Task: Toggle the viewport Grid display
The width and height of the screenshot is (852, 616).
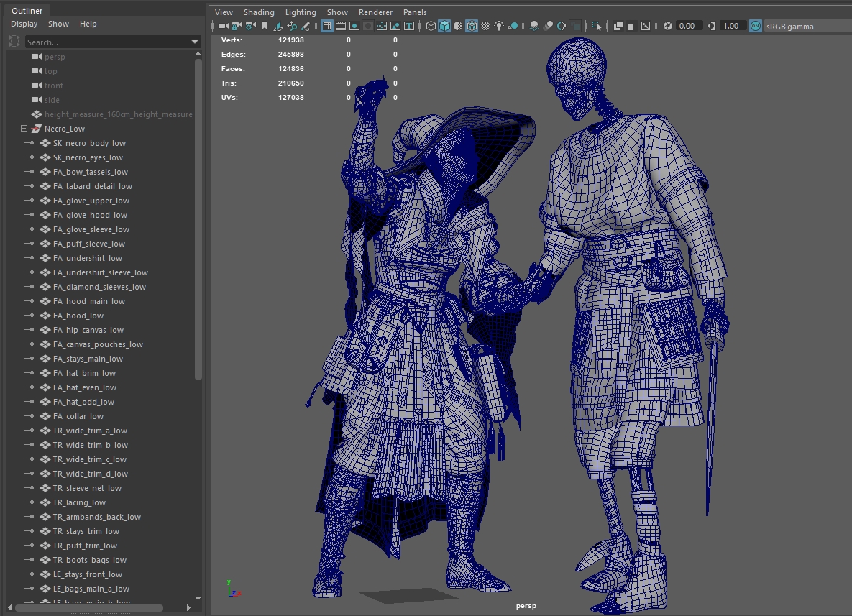Action: point(326,26)
